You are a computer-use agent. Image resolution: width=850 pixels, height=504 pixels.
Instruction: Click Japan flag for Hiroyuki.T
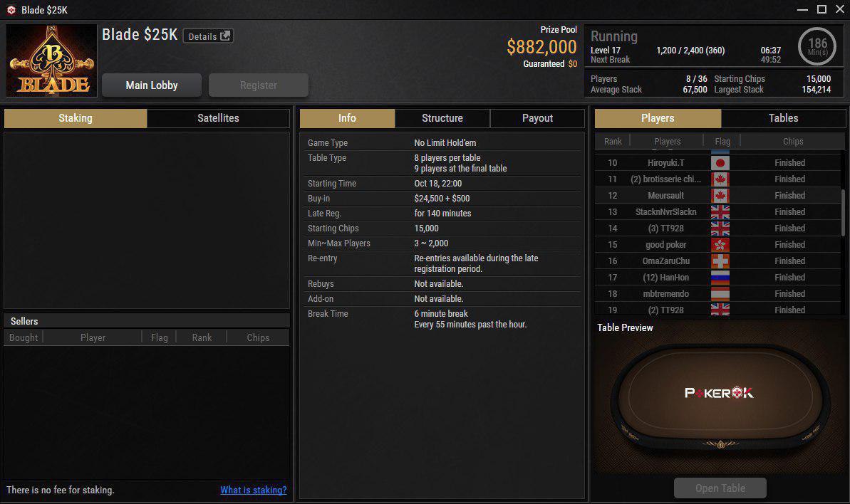coord(720,163)
